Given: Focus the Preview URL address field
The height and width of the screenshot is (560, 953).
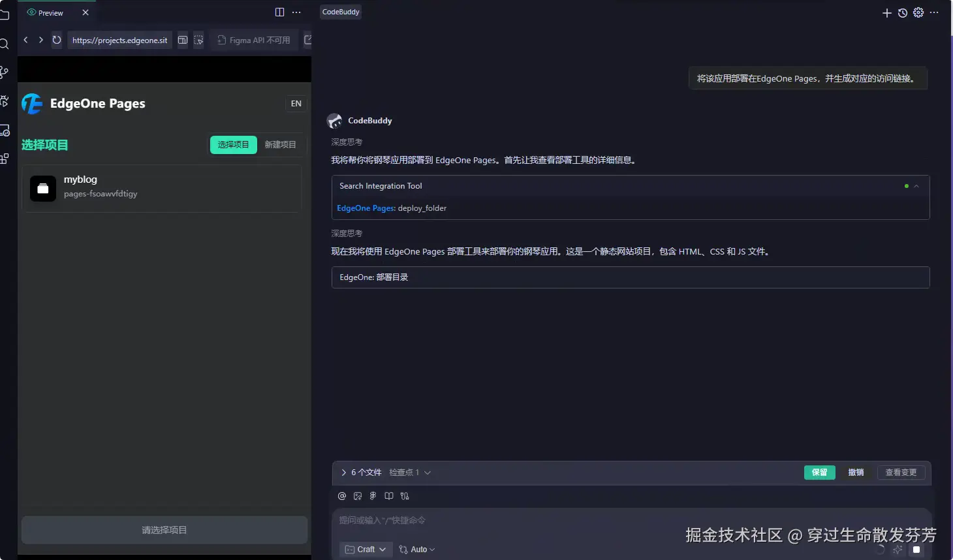Looking at the screenshot, I should pos(120,40).
